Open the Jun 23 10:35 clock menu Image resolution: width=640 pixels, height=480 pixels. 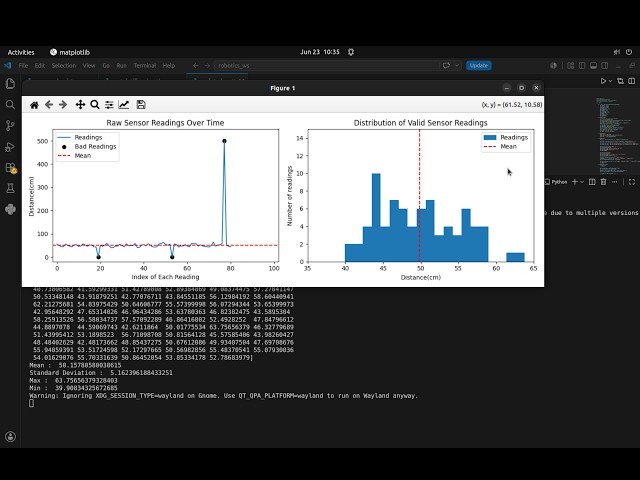click(320, 52)
